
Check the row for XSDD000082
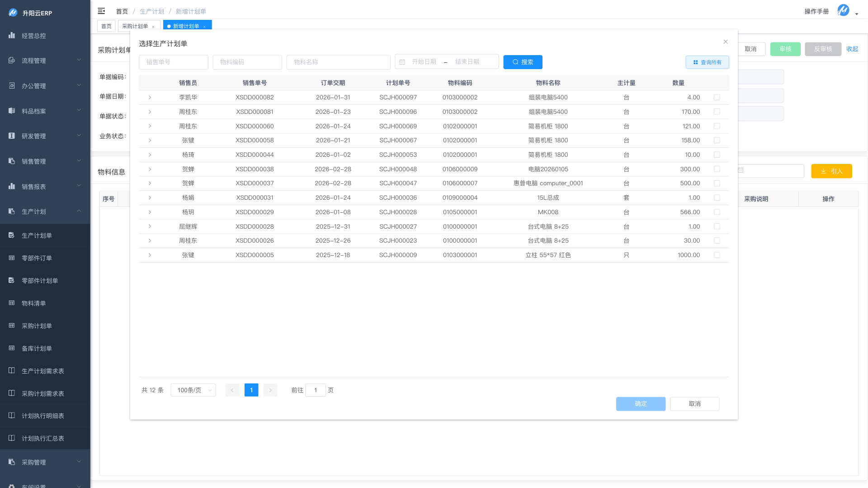(x=717, y=97)
